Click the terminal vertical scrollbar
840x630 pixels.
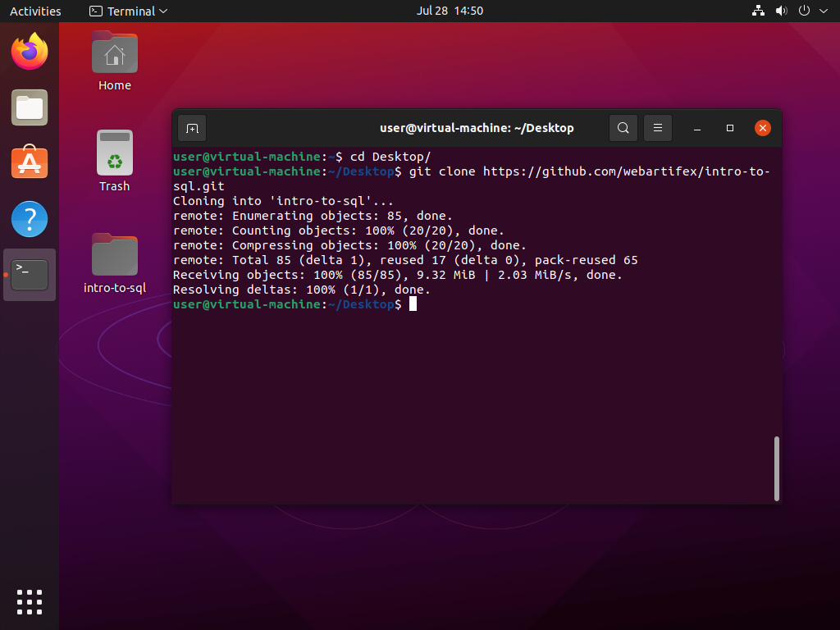coord(777,468)
